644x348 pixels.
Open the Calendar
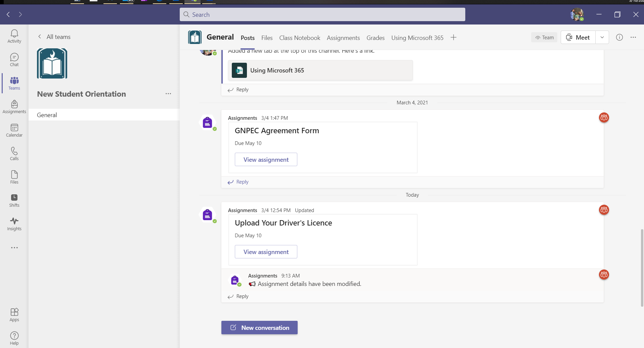tap(14, 131)
